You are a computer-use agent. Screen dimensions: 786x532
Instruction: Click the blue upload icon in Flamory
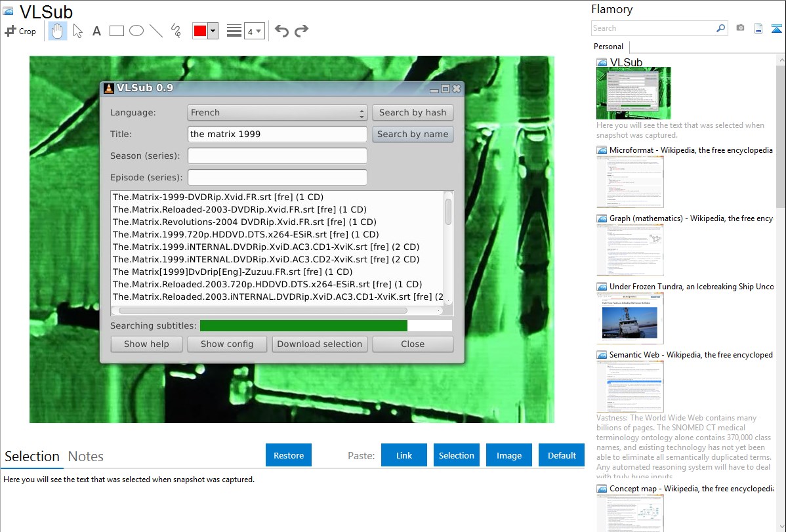776,29
